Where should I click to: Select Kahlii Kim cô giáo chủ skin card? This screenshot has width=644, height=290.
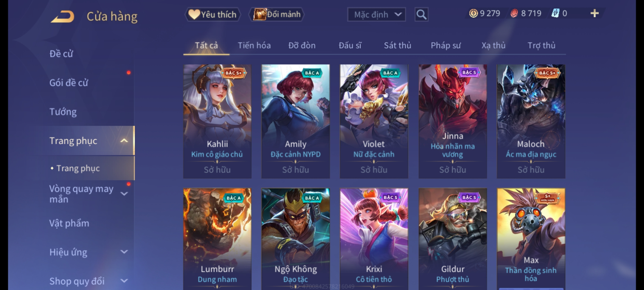pos(217,121)
